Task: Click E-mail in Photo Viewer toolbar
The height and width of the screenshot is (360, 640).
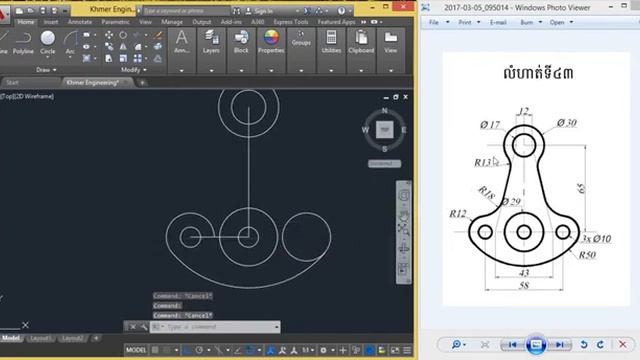Action: tap(498, 22)
